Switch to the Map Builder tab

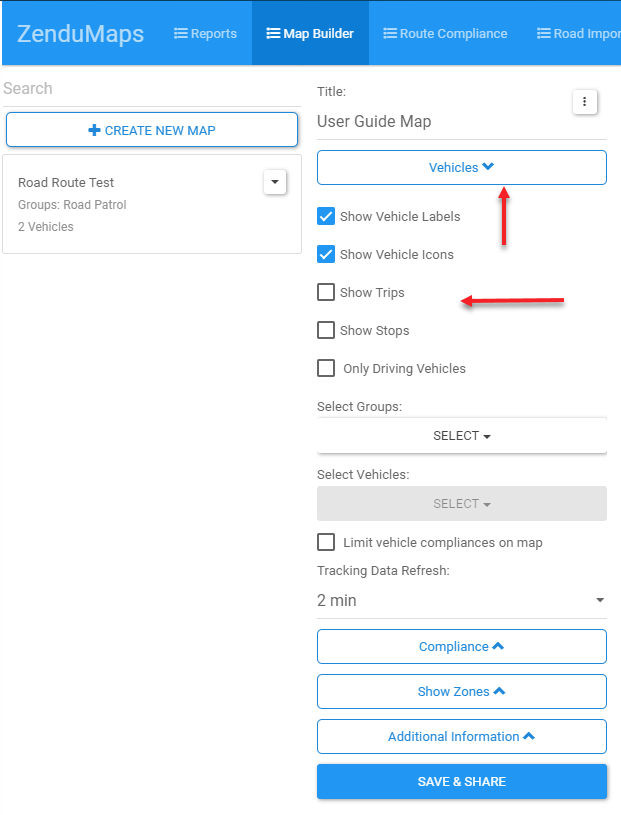click(310, 33)
